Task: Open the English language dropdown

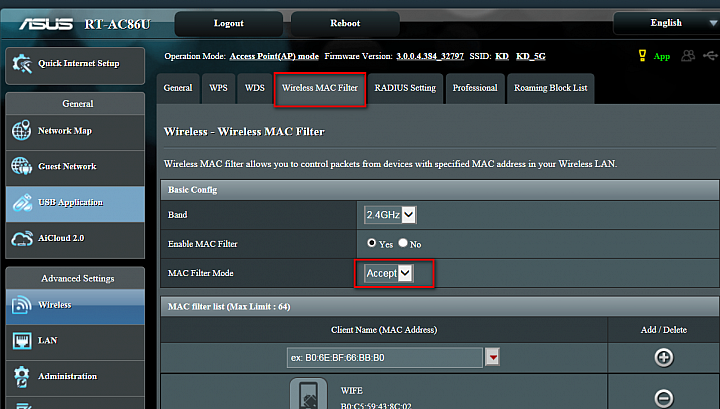Action: point(666,23)
